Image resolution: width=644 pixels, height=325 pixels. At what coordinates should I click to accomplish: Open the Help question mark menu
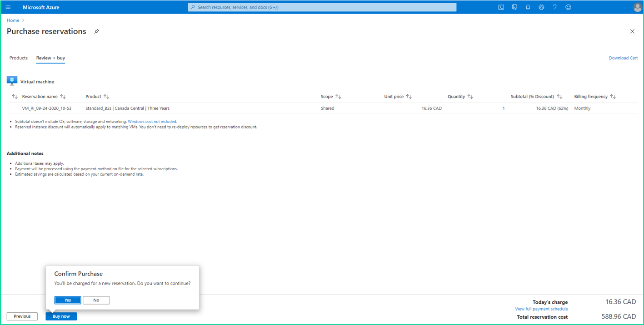554,7
